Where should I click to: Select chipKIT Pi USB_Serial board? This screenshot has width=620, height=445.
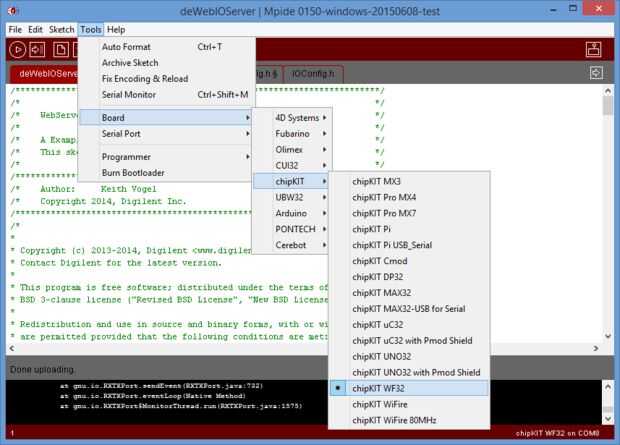point(409,245)
